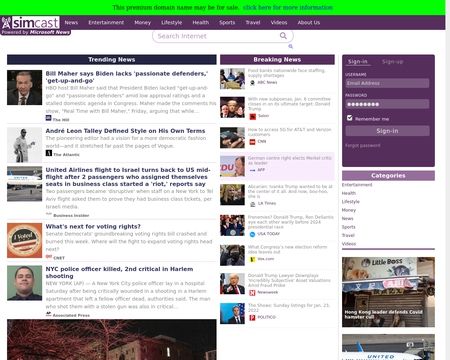Select Money in Categories list
Viewport: 450px width, 360px height.
pos(349,210)
